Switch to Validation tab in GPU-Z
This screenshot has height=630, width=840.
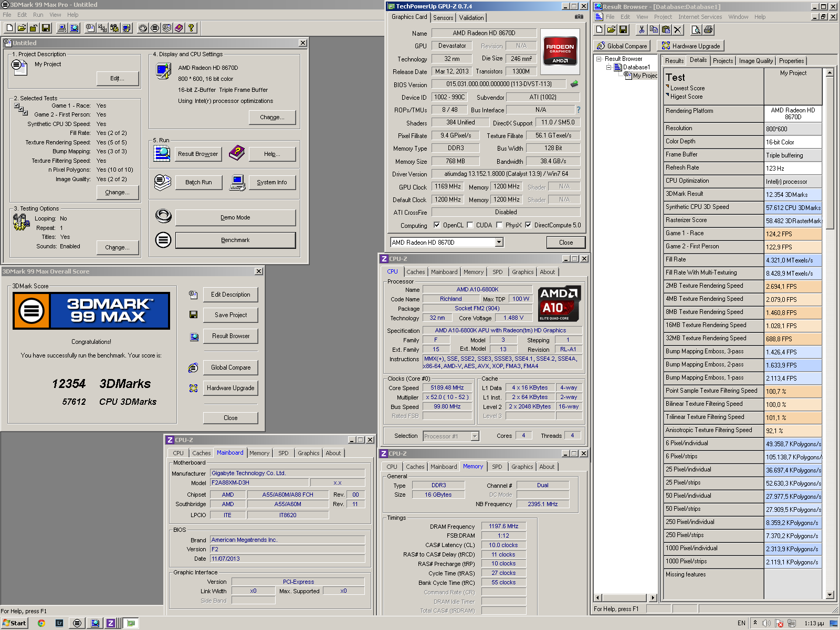click(x=471, y=18)
